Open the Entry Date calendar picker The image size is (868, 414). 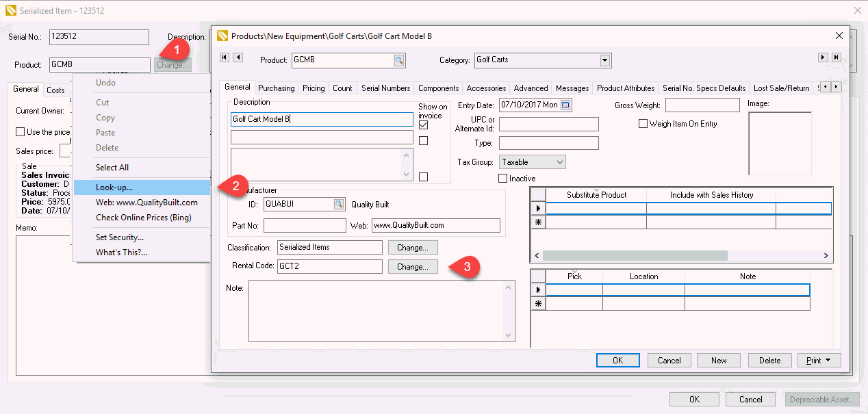point(565,105)
